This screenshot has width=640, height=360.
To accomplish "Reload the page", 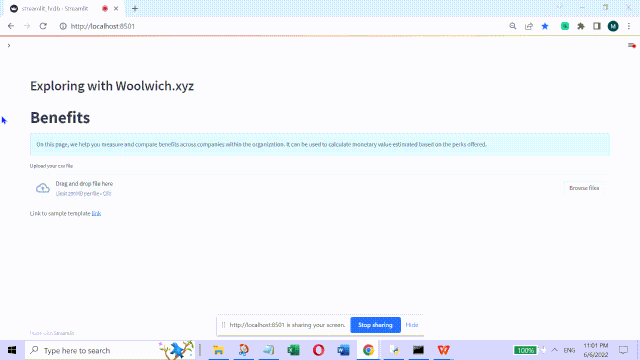I will [43, 26].
